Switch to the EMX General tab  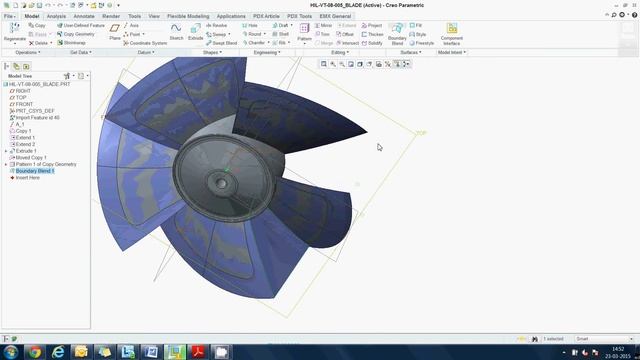point(335,16)
